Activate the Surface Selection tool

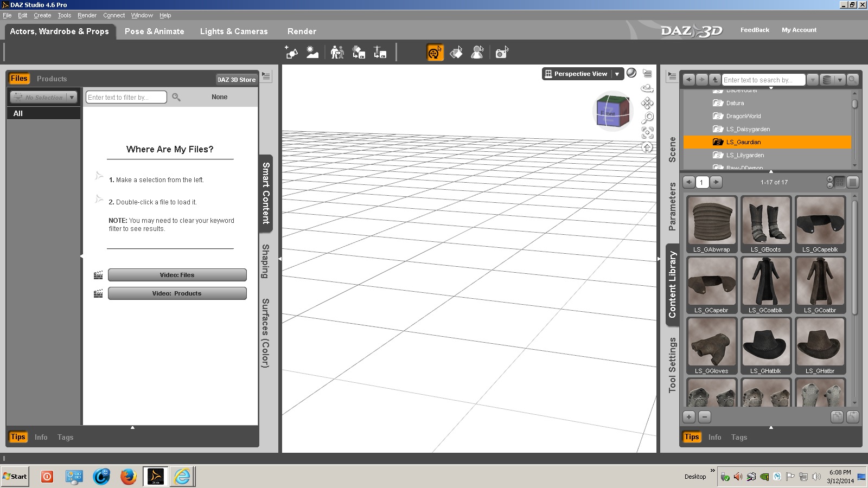(x=456, y=53)
